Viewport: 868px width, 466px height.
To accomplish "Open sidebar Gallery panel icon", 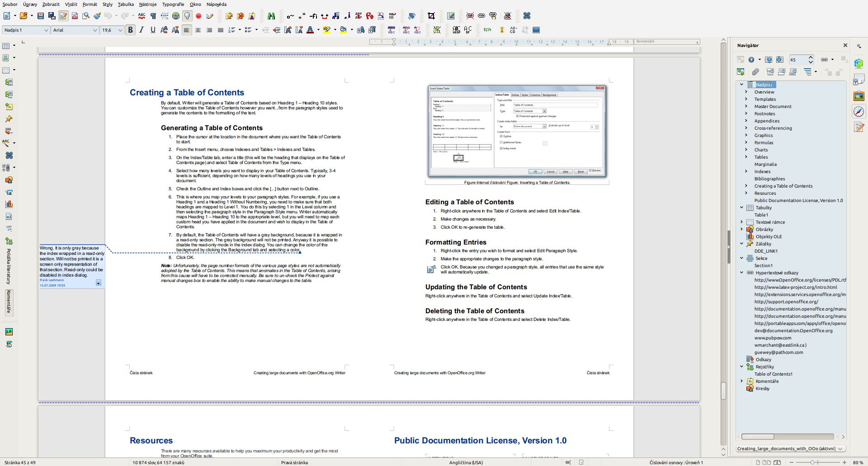I will [859, 96].
